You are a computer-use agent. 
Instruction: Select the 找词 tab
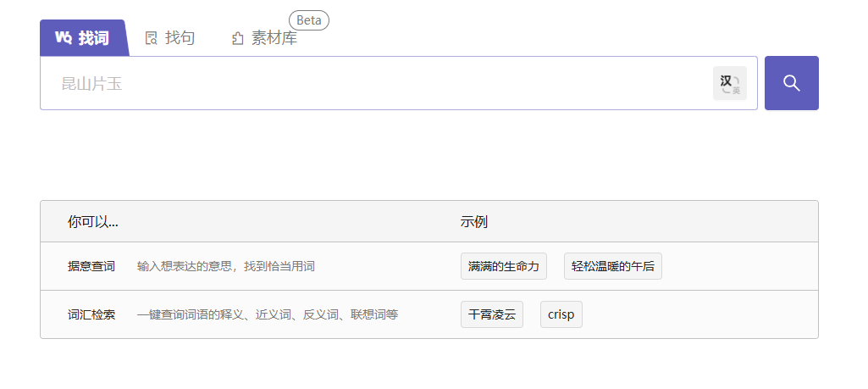click(83, 37)
